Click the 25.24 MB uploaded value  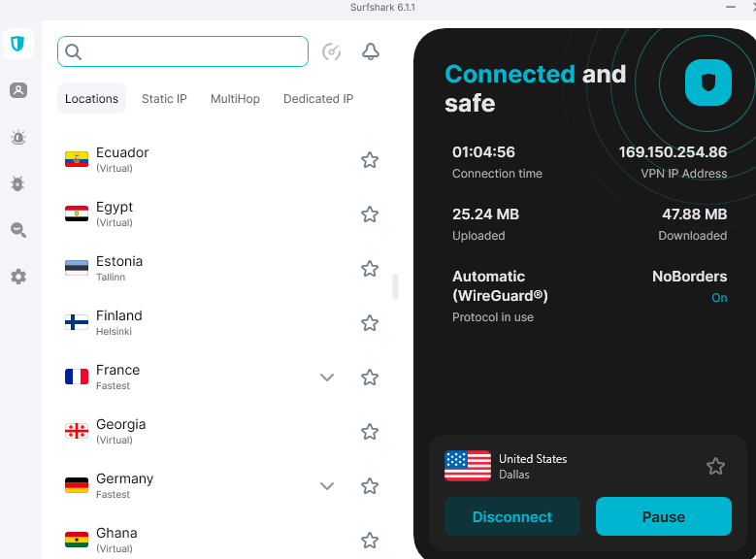(485, 214)
